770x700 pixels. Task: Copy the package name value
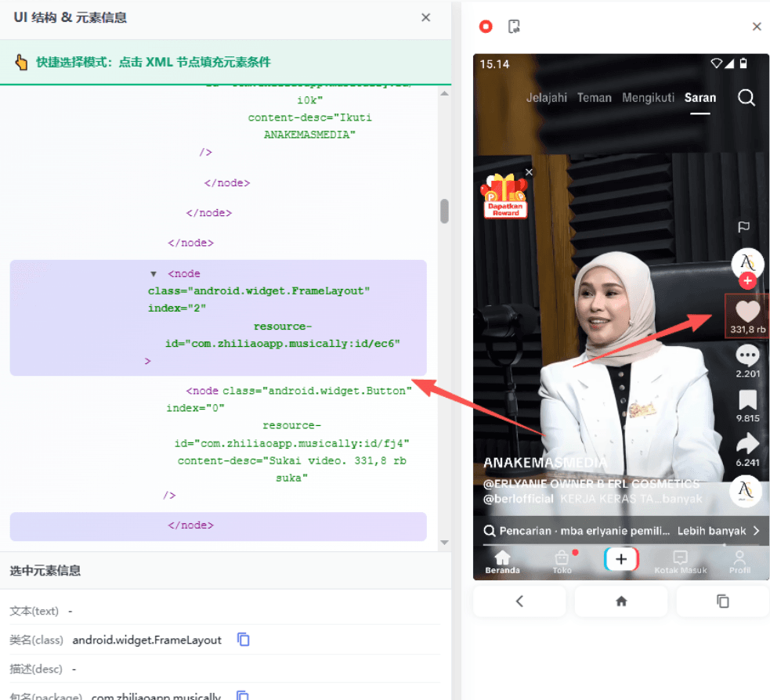coord(243,695)
